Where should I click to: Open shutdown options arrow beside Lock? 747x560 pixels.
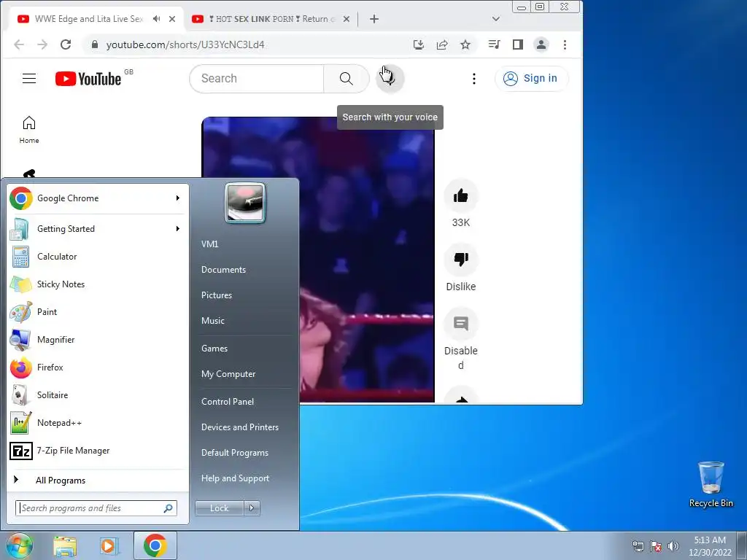click(252, 508)
